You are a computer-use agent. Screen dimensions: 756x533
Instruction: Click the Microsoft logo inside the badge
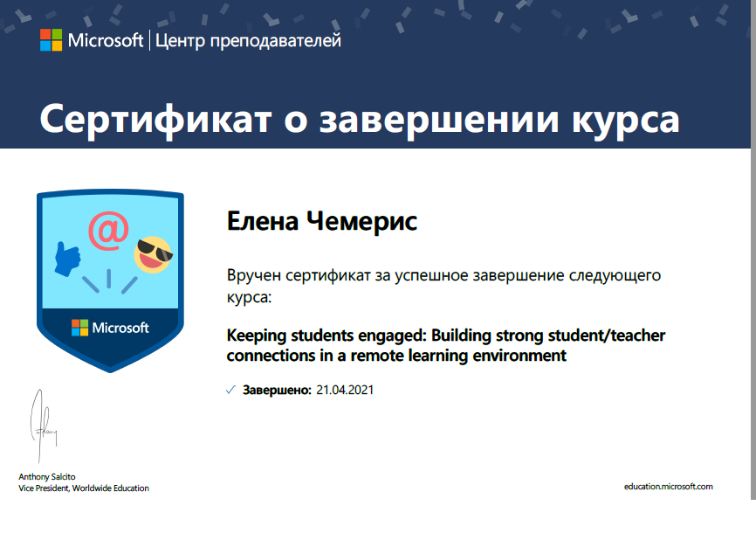(110, 328)
